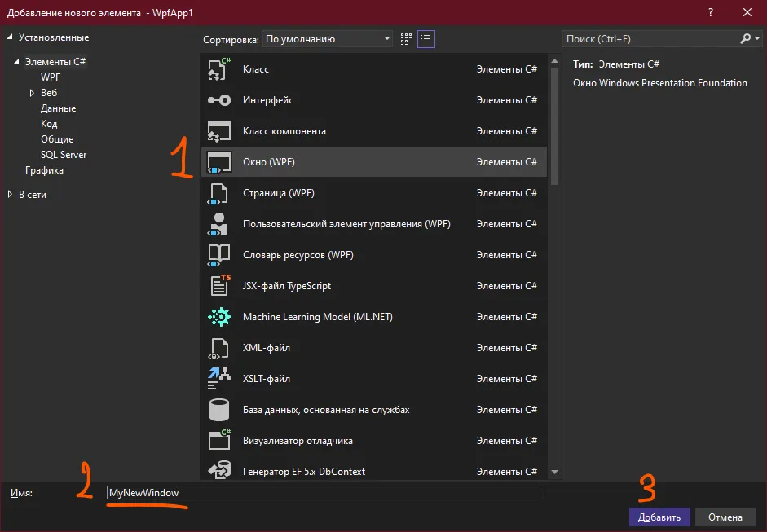Click the template list scroll up arrow
Screen dimensions: 767x532
point(554,61)
